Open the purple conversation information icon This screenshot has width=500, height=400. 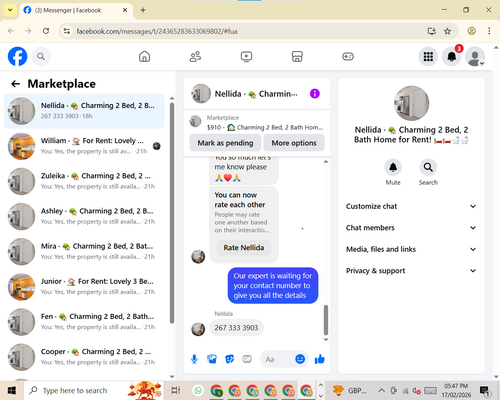(315, 94)
